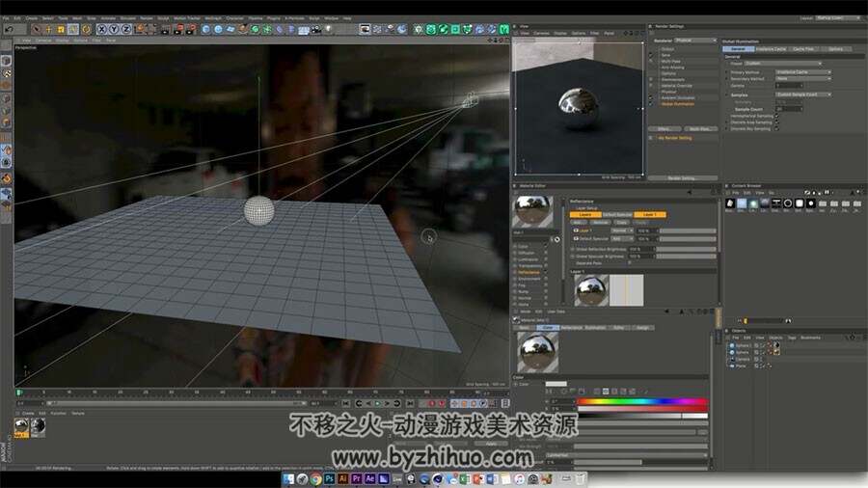This screenshot has width=868, height=488.
Task: Toggle Hemispherical Sampling checkbox
Action: [776, 116]
